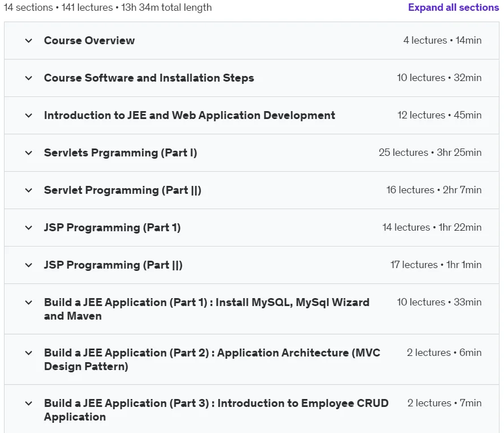Click the 25 lectures 3hr 25min summary
The width and height of the screenshot is (504, 433).
[x=430, y=152]
